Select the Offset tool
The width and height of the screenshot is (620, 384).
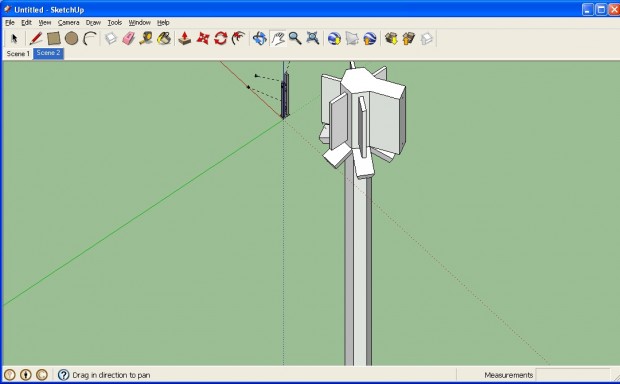tap(238, 38)
